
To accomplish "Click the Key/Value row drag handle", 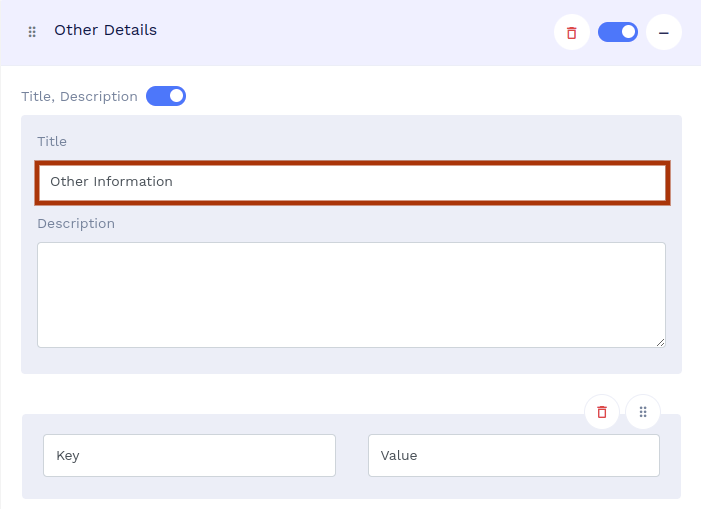I will (x=643, y=412).
